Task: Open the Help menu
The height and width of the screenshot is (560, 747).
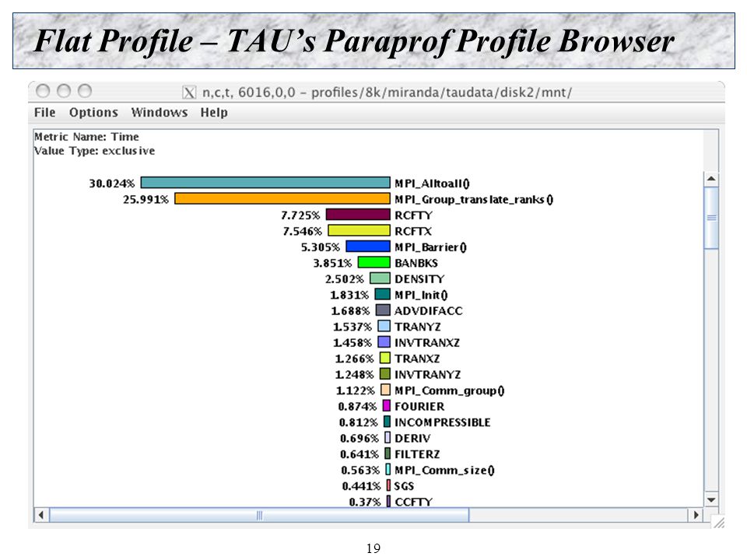Action: [x=214, y=112]
